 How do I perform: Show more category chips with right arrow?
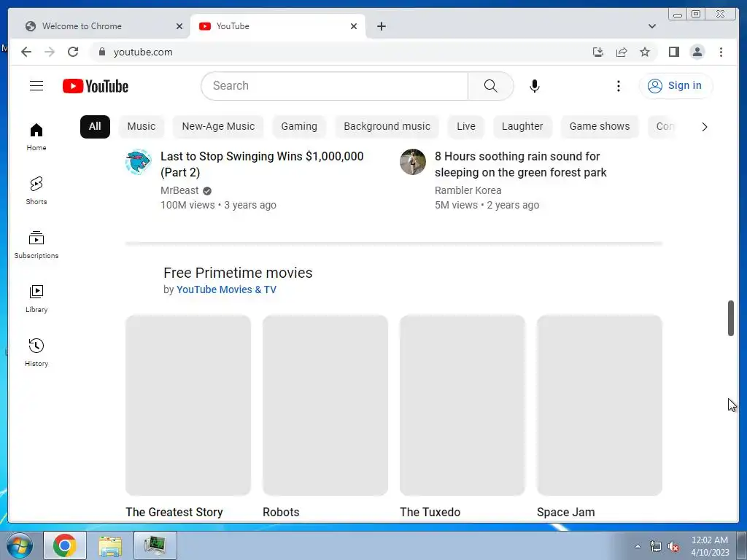click(704, 127)
